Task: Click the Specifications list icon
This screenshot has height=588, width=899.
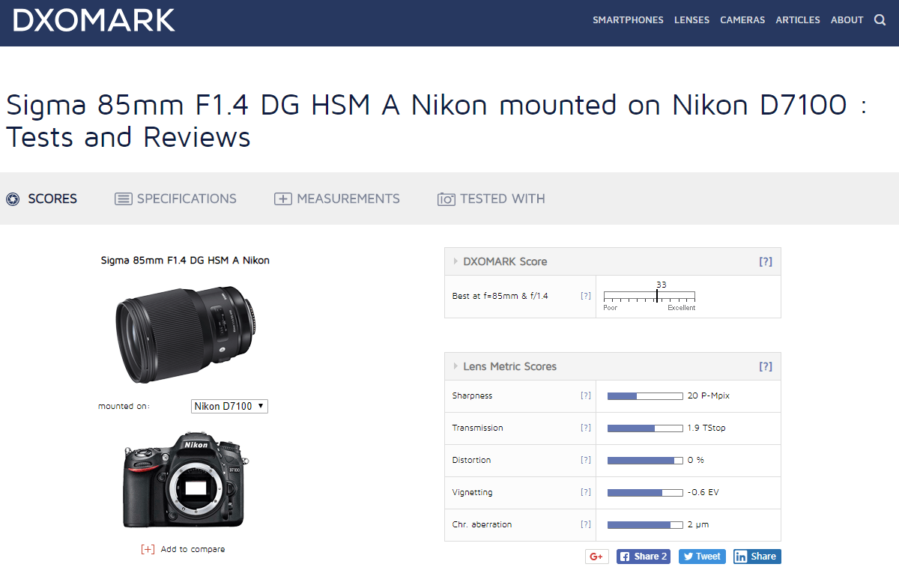Action: [x=123, y=199]
